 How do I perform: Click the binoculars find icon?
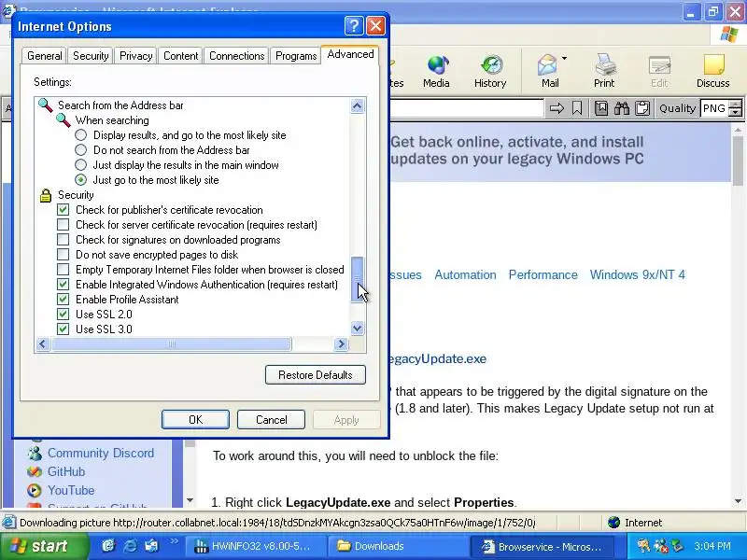click(x=621, y=108)
